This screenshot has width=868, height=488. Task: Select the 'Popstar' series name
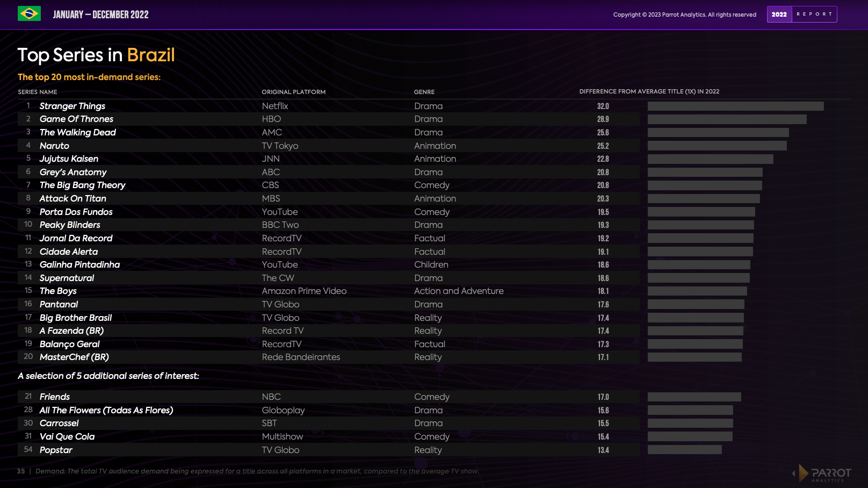pos(56,450)
